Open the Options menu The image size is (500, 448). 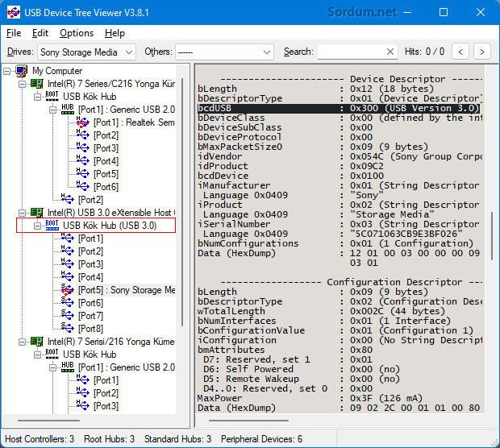pyautogui.click(x=77, y=33)
